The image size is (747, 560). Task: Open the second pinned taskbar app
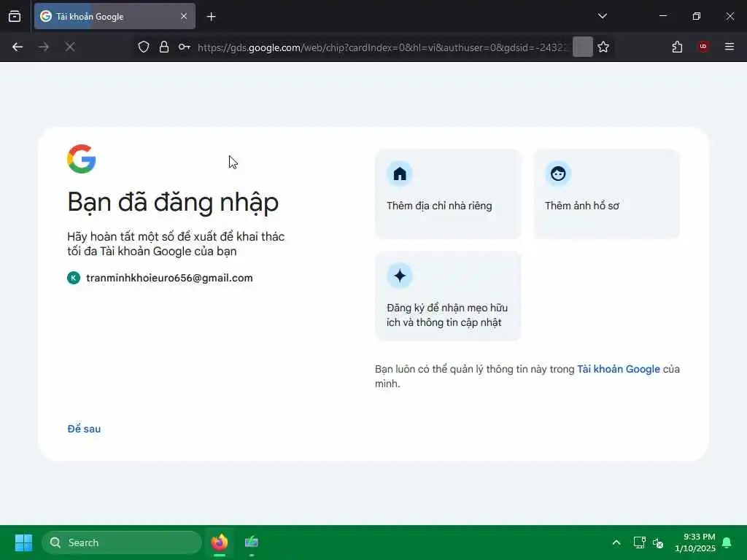252,542
